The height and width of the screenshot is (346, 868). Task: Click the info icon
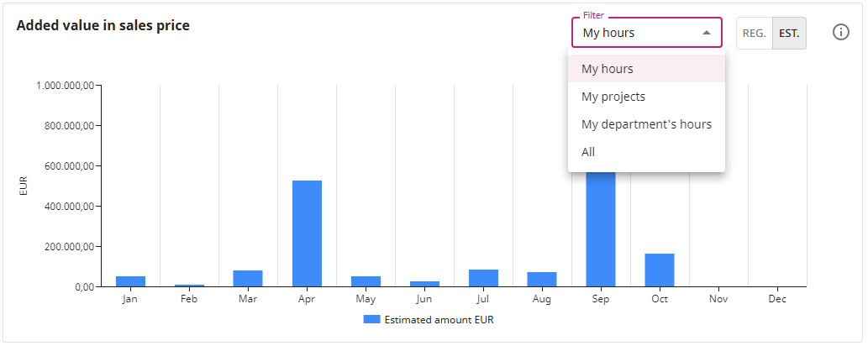pyautogui.click(x=840, y=33)
